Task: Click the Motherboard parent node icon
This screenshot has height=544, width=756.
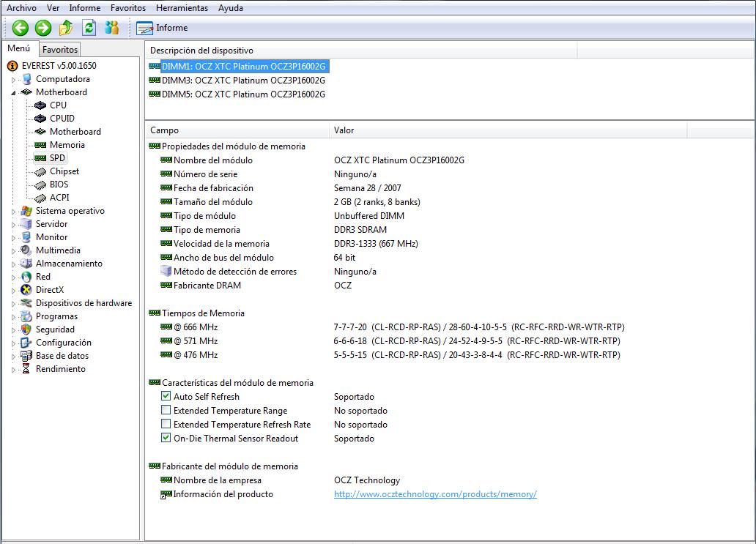Action: [26, 92]
